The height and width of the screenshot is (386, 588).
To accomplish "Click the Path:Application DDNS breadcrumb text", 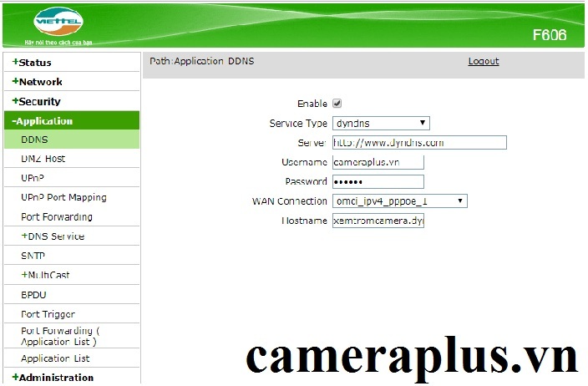I will click(x=202, y=61).
